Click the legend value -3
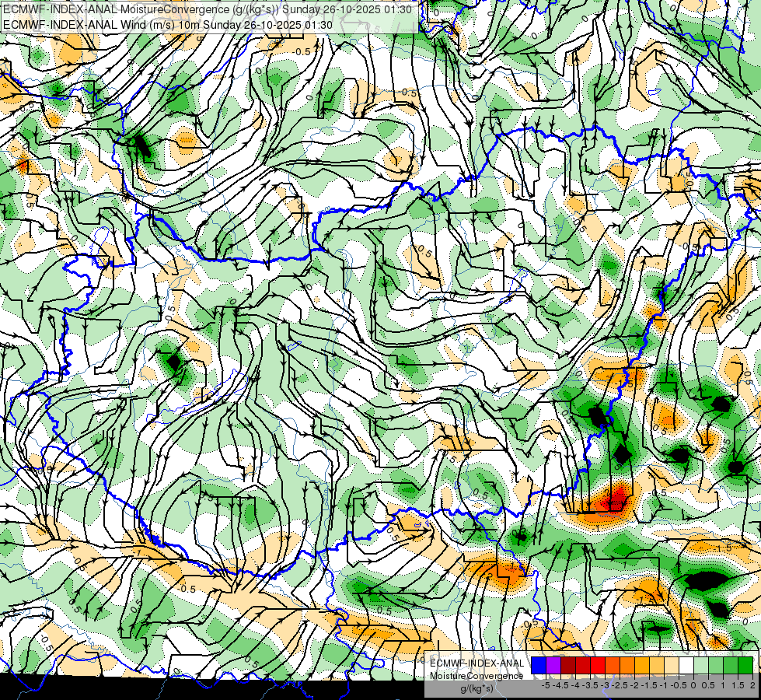 (x=606, y=685)
